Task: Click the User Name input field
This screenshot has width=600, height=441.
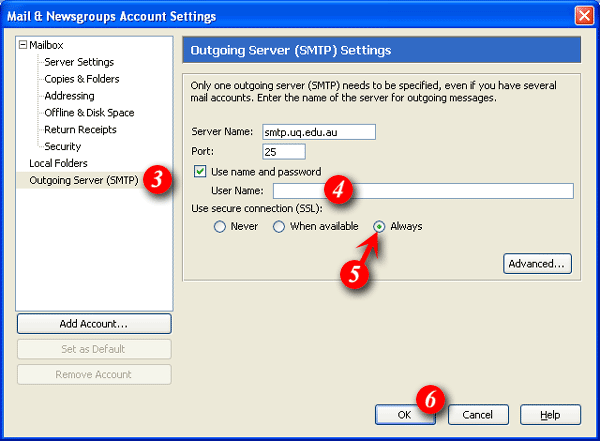Action: point(422,191)
